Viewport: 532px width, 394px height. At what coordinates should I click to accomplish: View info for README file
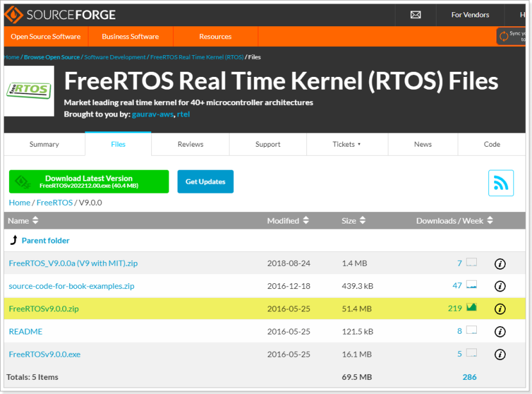point(500,332)
